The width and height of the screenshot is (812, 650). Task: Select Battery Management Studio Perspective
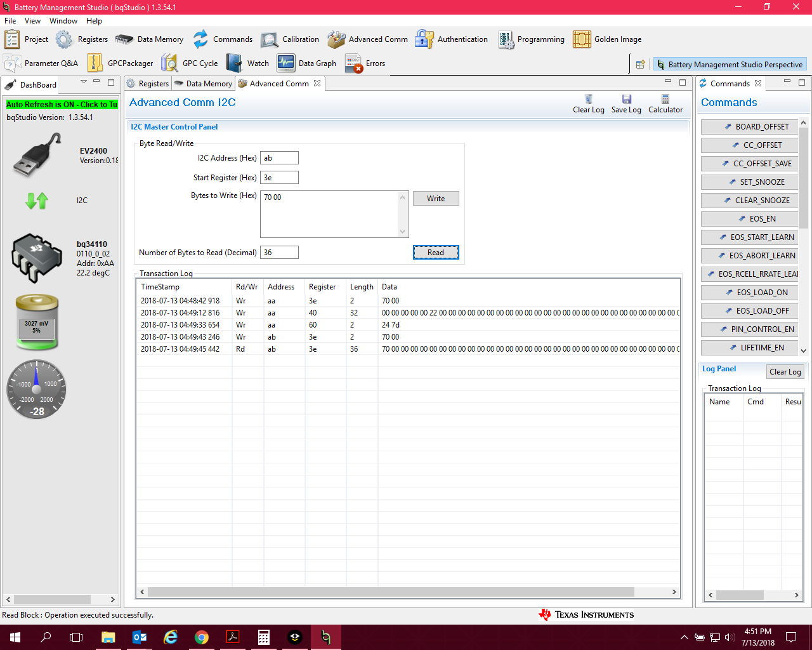[730, 65]
